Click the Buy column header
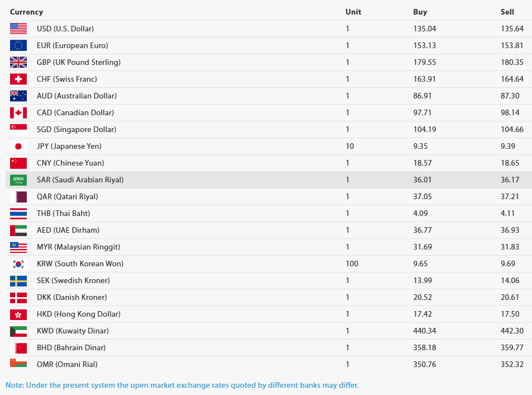 [420, 12]
